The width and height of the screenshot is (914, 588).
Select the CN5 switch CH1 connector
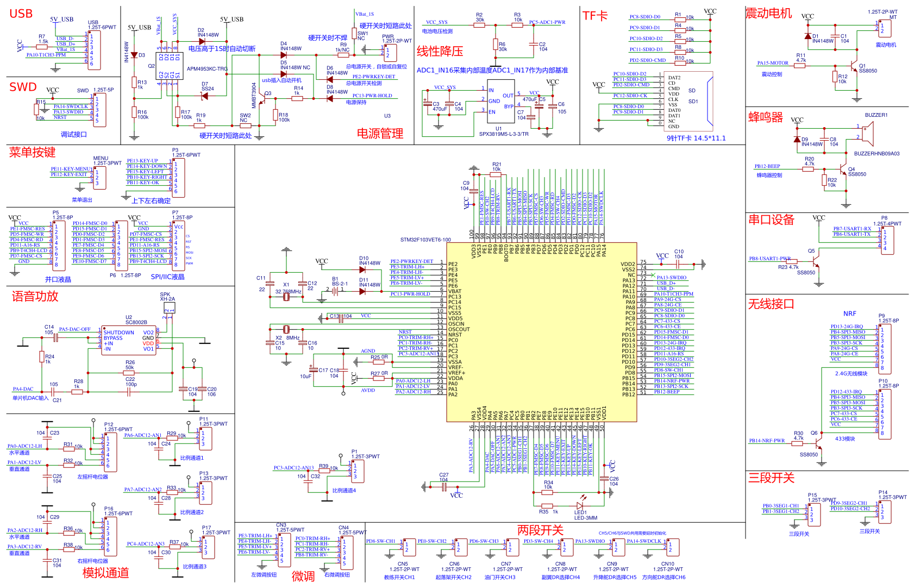tap(408, 547)
